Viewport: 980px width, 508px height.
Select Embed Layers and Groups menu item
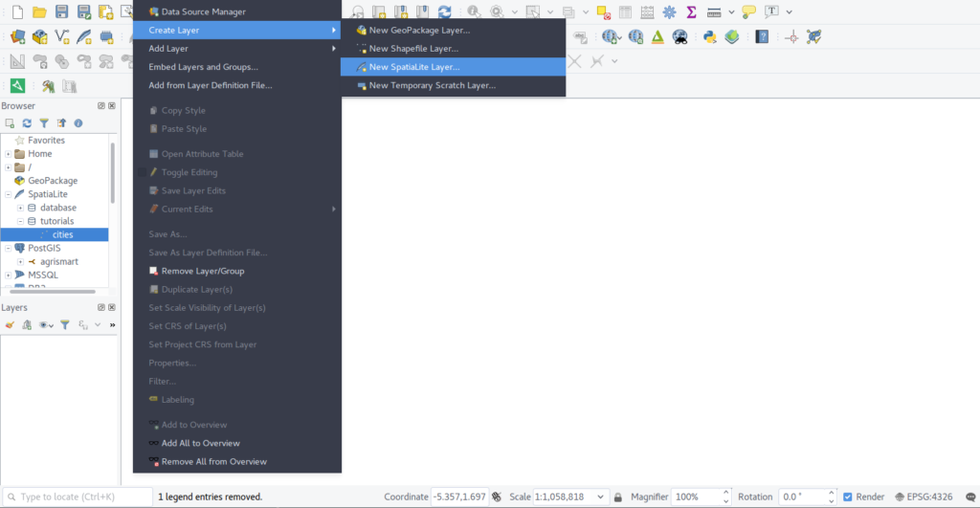(x=237, y=67)
